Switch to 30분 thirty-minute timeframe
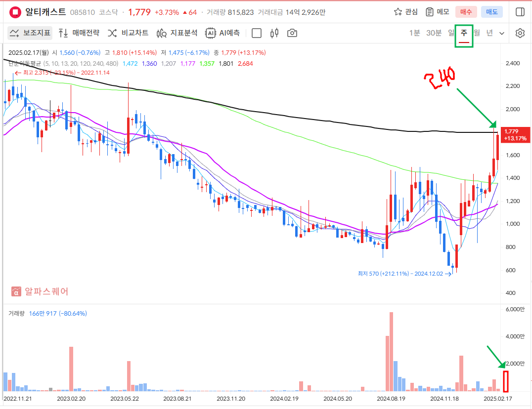This screenshot has height=409, width=532. click(434, 33)
